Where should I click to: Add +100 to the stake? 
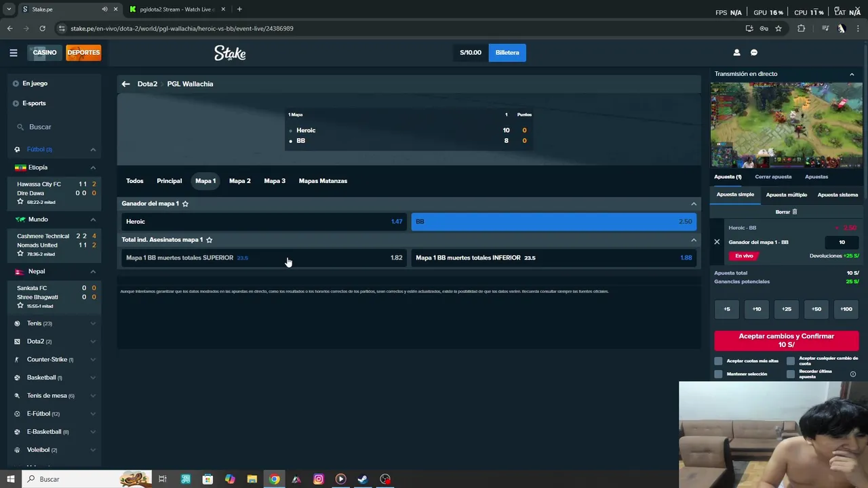click(846, 309)
